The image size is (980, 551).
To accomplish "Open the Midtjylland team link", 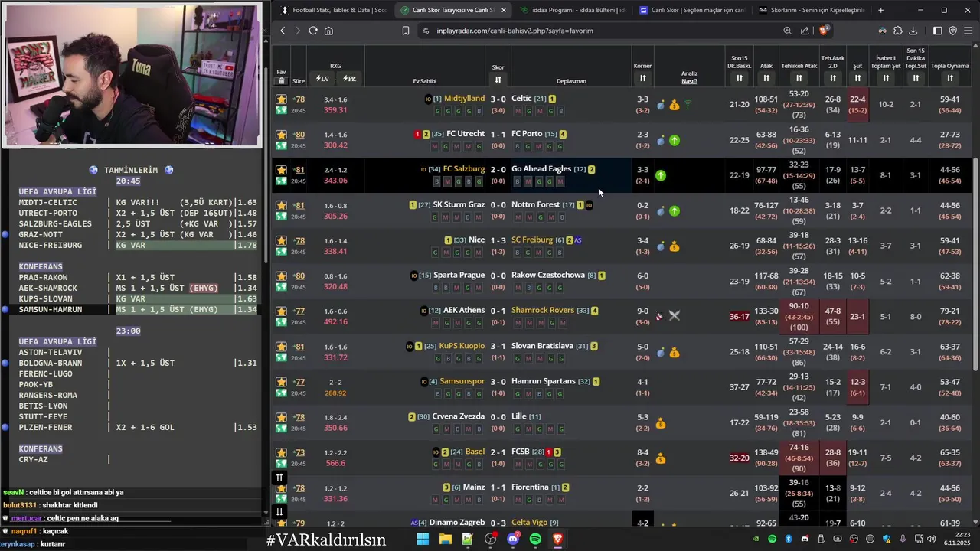I will 464,99.
